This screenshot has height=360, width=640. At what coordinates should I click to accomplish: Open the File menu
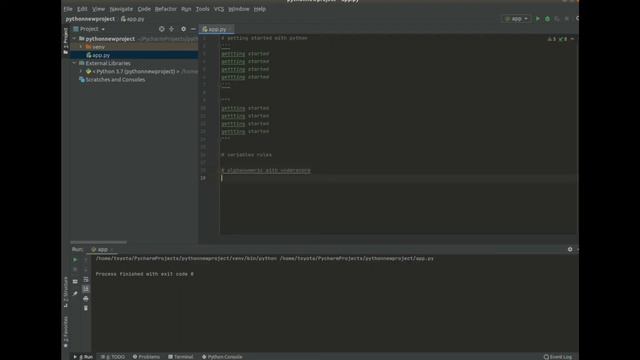68,9
